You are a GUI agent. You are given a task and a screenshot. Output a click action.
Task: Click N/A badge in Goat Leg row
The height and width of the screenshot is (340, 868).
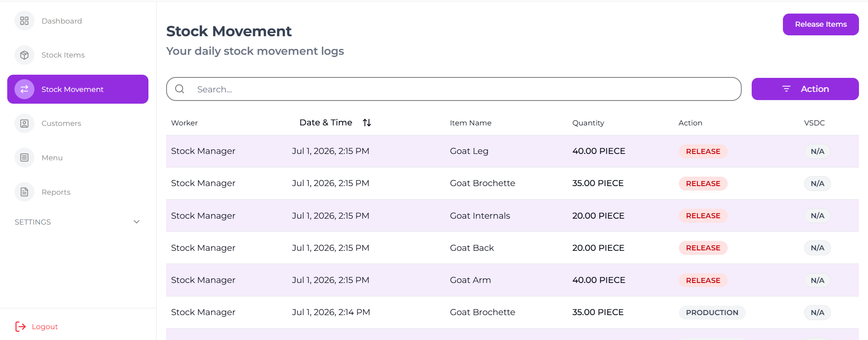(x=817, y=151)
